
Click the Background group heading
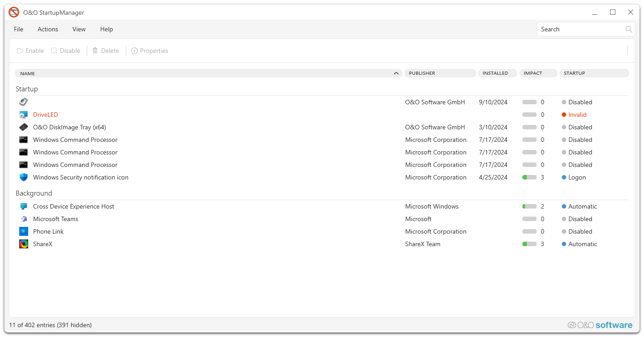[34, 193]
